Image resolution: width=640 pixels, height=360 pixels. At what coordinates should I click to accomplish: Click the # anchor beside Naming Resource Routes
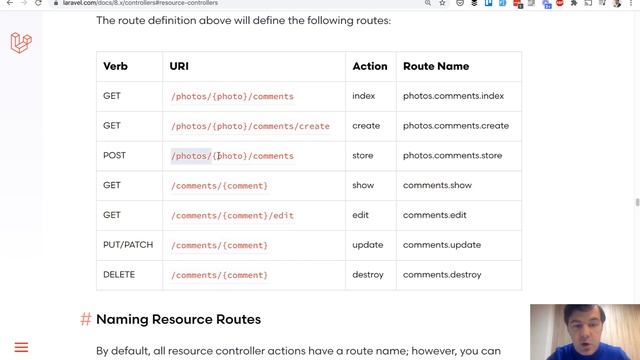[86, 319]
